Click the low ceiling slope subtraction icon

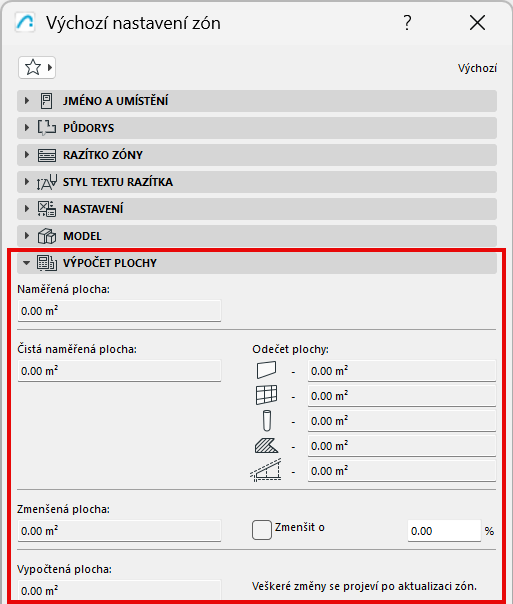266,470
